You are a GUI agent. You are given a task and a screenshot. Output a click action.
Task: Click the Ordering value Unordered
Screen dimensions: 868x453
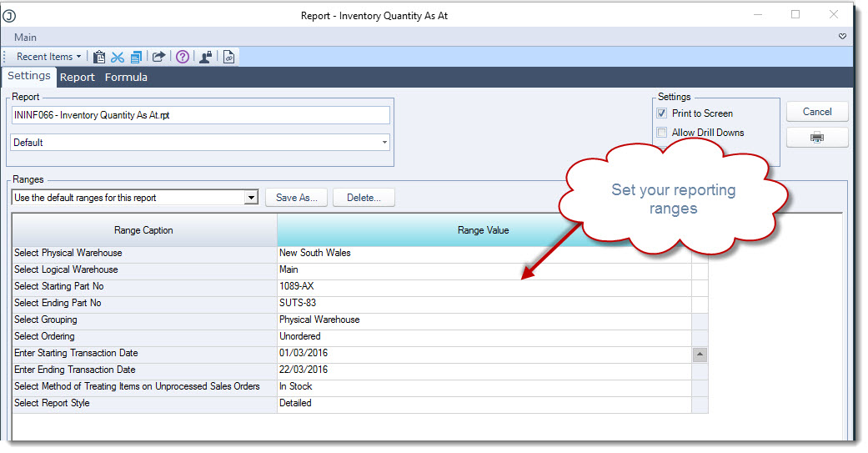[x=484, y=336]
